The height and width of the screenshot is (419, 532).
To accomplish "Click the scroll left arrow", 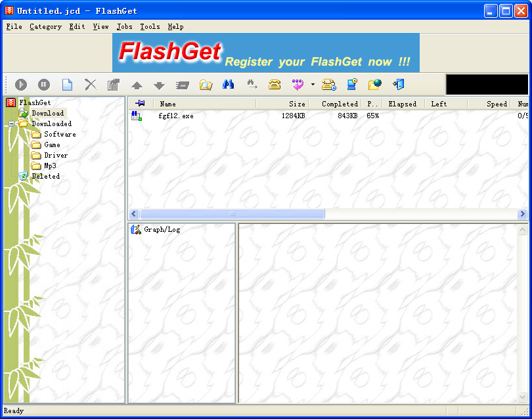I will [134, 213].
